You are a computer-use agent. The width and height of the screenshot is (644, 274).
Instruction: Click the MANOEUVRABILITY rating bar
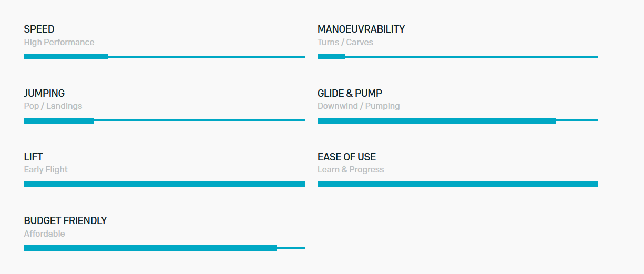coord(458,57)
